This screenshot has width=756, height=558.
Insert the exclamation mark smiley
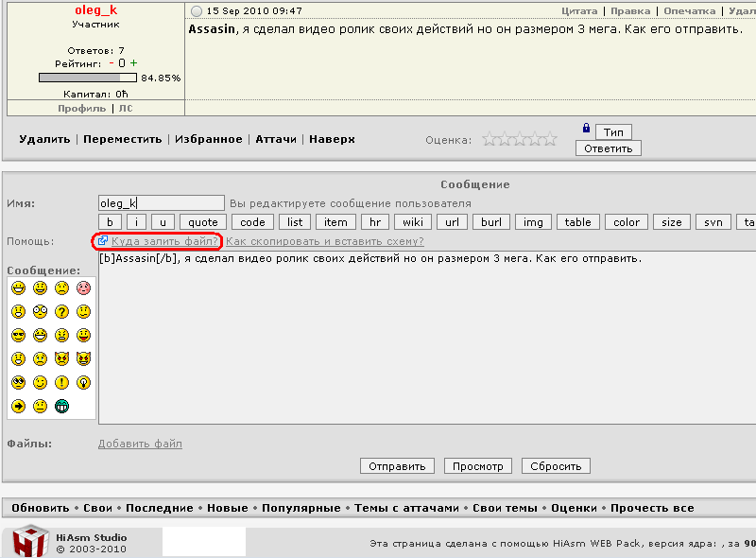click(x=61, y=382)
